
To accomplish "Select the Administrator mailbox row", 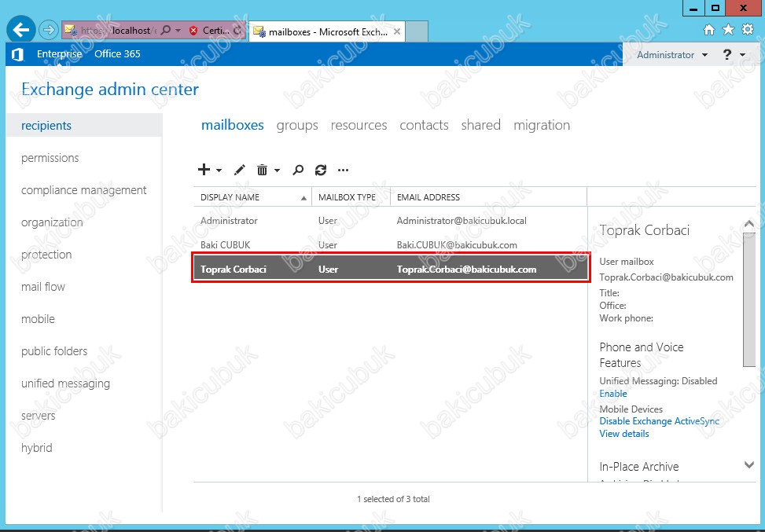I will (x=390, y=220).
